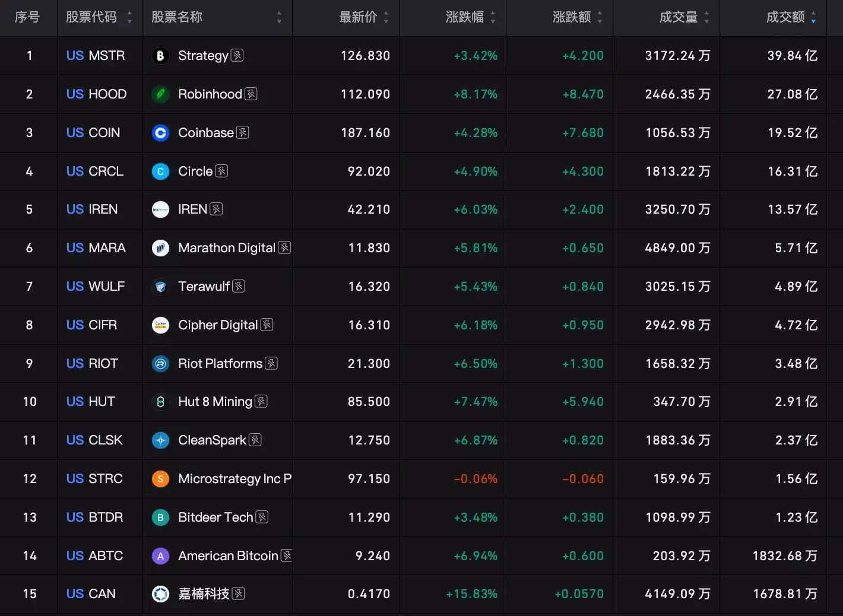Click the badge icon next to Coinbase
843x616 pixels.
(243, 132)
